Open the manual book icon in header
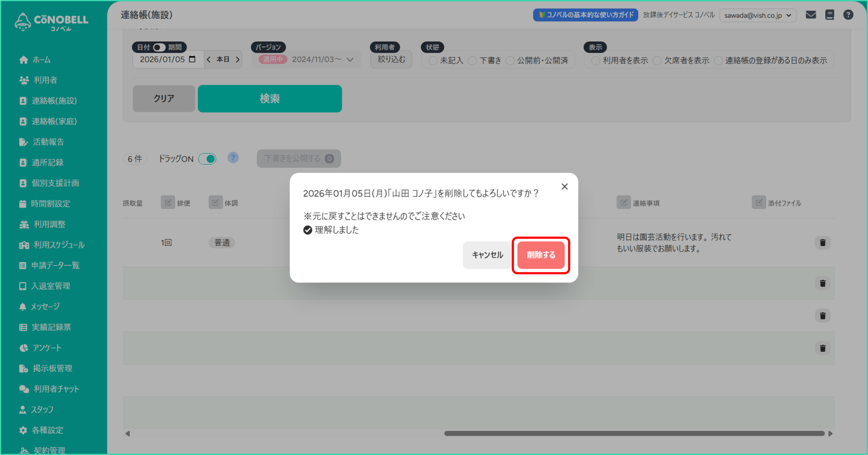 [x=829, y=15]
